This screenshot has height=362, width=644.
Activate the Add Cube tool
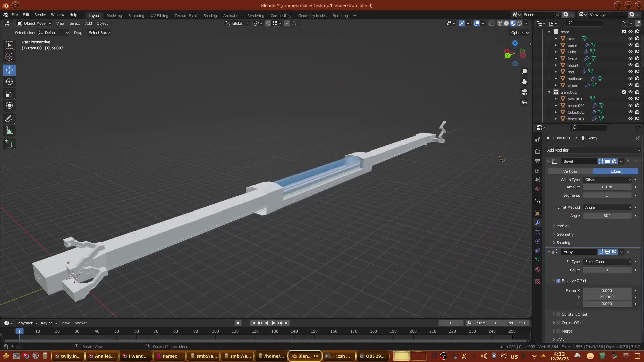pos(9,144)
